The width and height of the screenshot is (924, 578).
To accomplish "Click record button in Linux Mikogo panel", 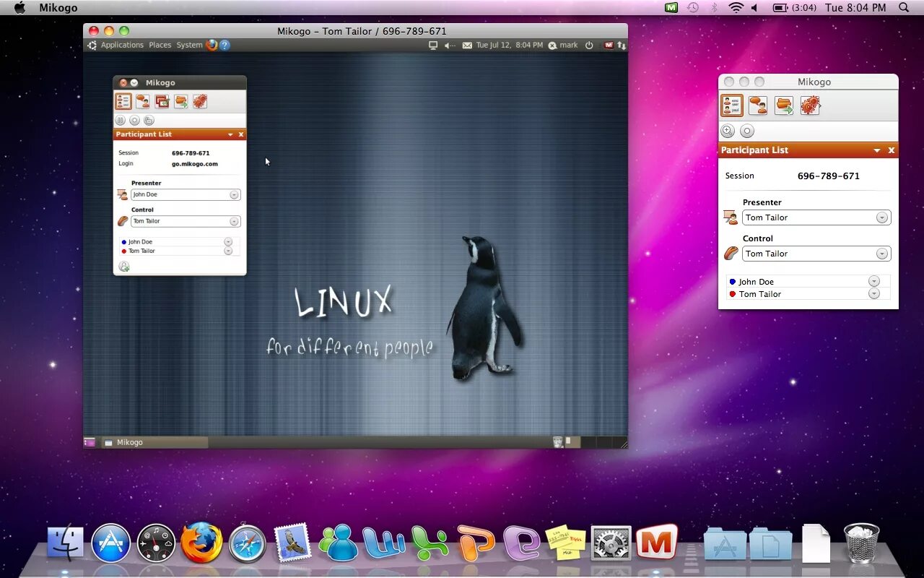I will pyautogui.click(x=134, y=121).
